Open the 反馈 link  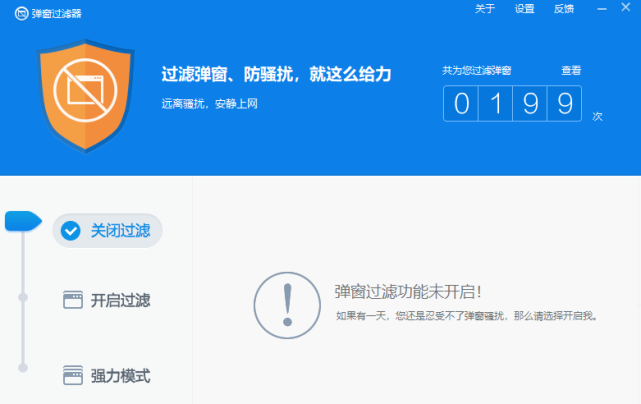tap(564, 9)
